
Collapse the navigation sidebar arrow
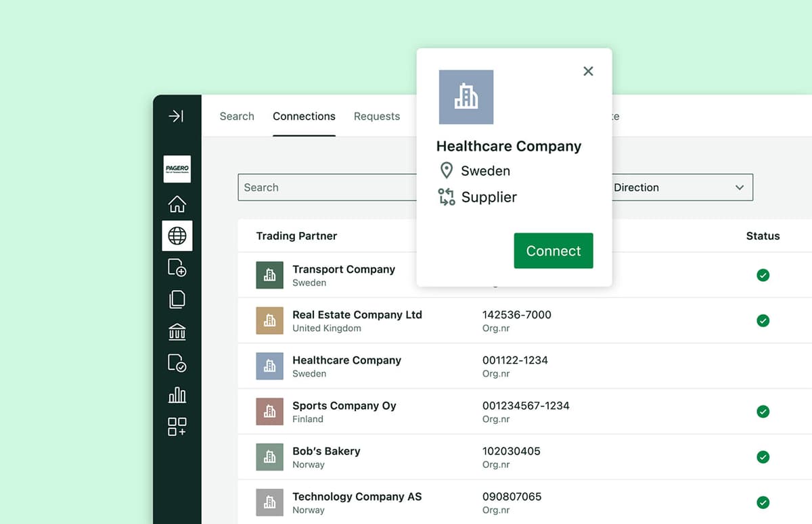pos(177,116)
